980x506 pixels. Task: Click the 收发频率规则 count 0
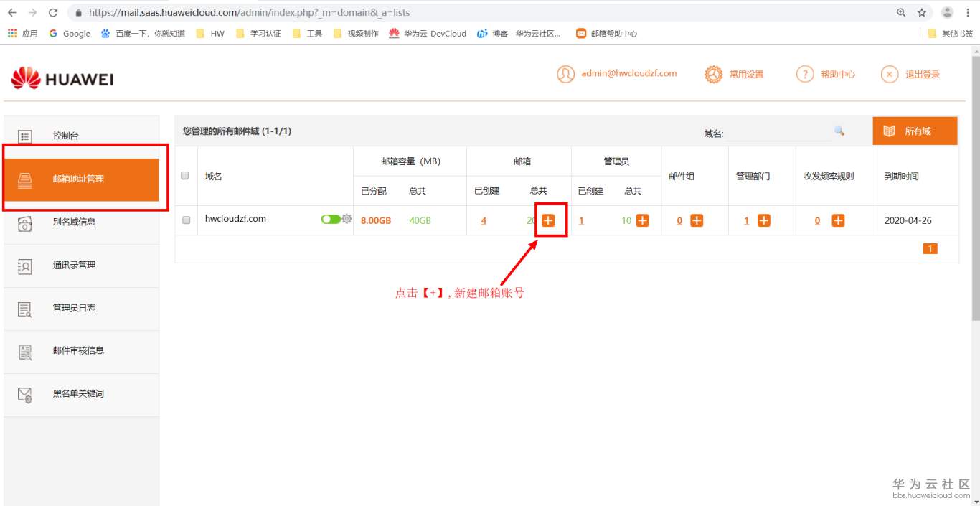[x=817, y=220]
